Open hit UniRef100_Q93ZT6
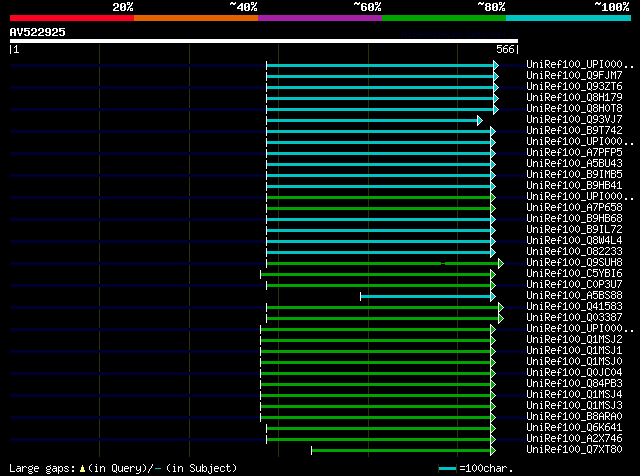The height and width of the screenshot is (476, 640). (574, 87)
